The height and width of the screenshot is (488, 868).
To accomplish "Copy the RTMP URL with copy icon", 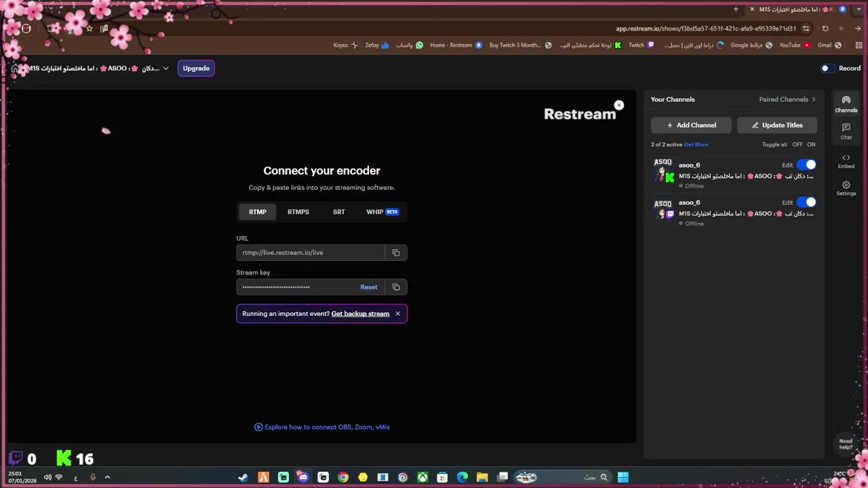I will click(396, 253).
